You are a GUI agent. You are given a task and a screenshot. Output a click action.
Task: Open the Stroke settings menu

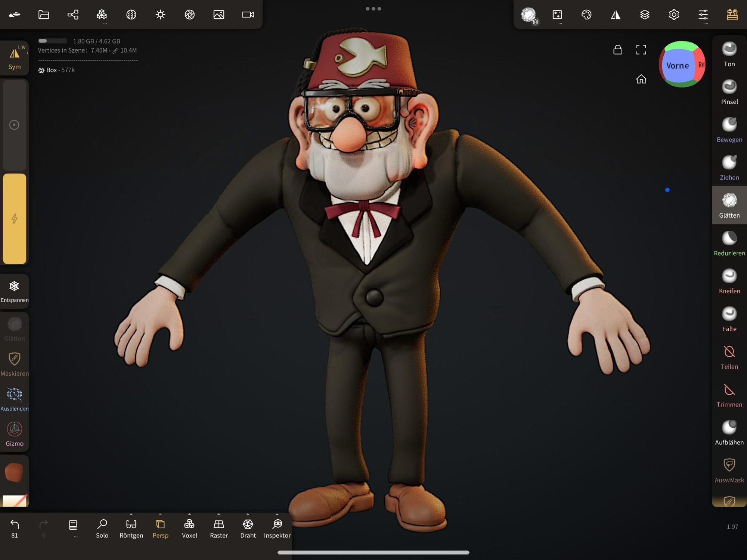[x=557, y=15]
